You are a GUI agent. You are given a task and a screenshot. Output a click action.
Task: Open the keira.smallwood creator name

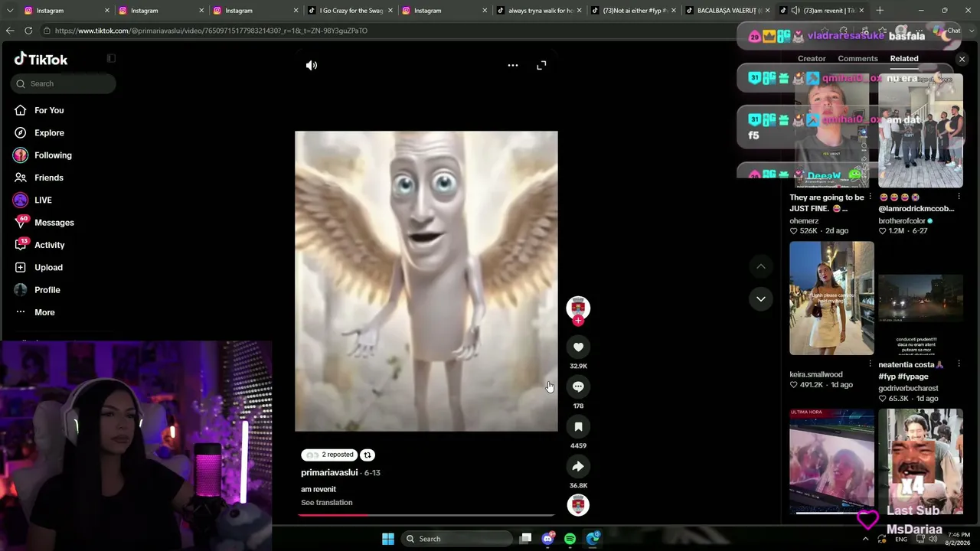pyautogui.click(x=816, y=375)
